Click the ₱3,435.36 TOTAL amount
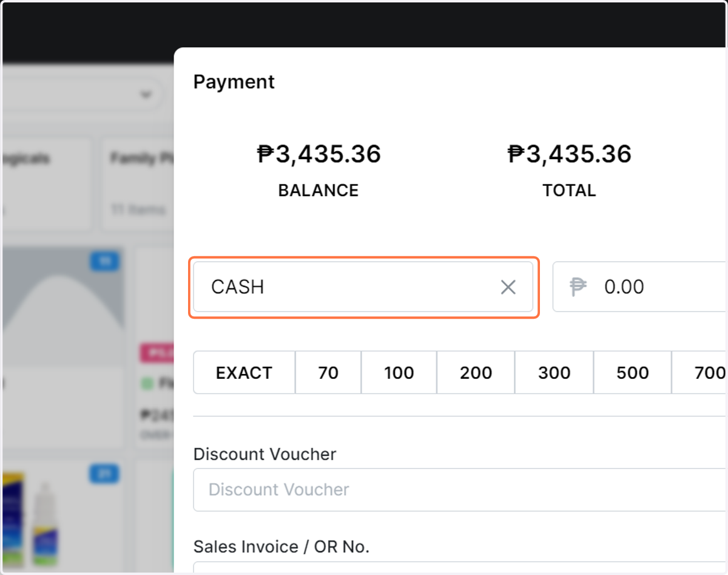The width and height of the screenshot is (728, 575). pos(570,154)
